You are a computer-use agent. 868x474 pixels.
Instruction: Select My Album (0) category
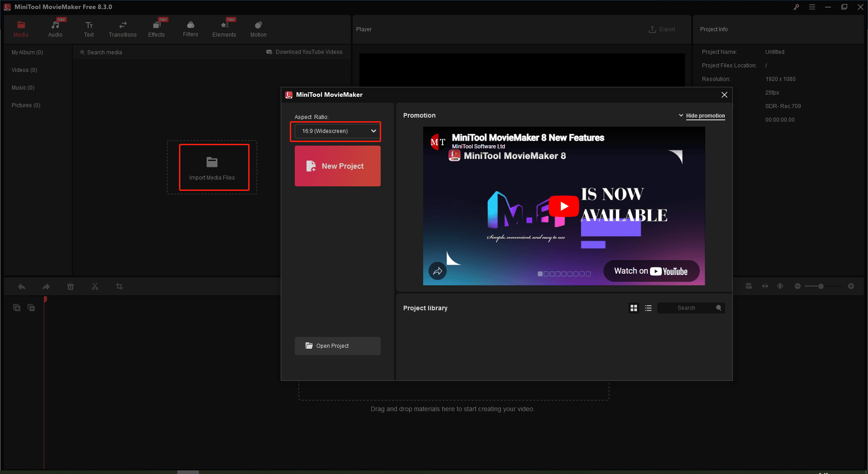pos(27,52)
